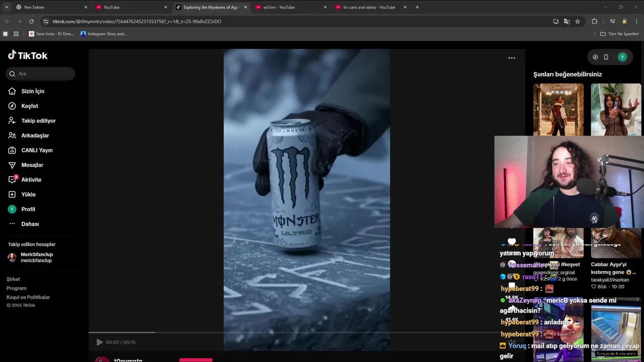Reload the TikTok page
Screen dimensions: 644x362
(x=31, y=22)
